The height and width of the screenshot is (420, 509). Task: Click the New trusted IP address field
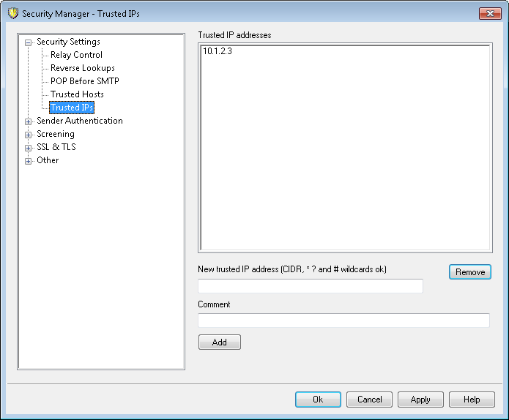[310, 286]
